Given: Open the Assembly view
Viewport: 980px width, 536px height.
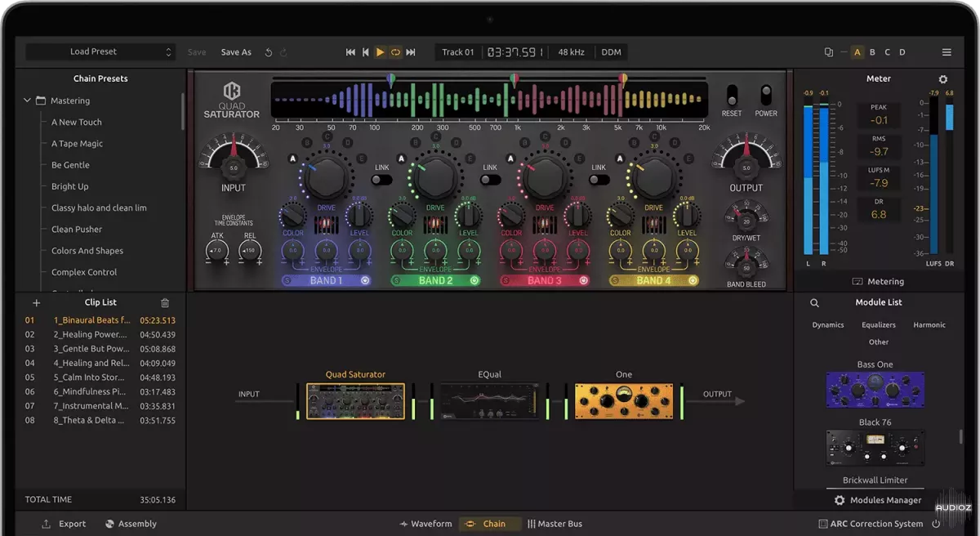Looking at the screenshot, I should coord(131,524).
